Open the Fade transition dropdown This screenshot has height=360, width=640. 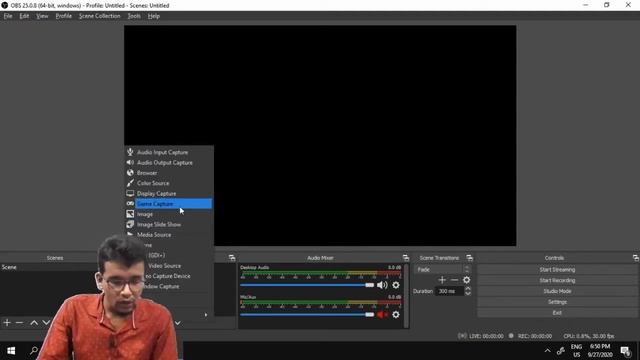[x=442, y=269]
